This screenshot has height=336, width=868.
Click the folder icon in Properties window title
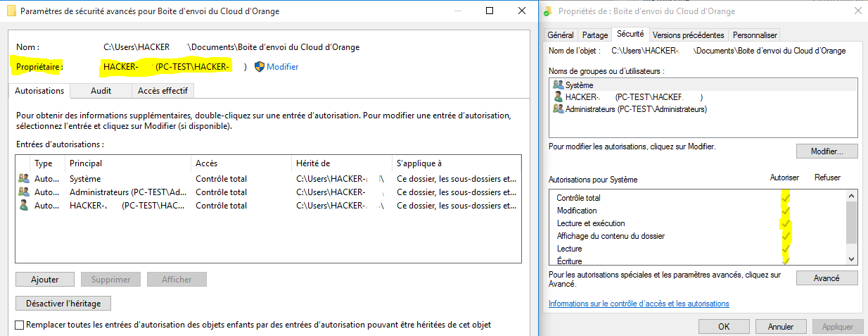(x=549, y=11)
